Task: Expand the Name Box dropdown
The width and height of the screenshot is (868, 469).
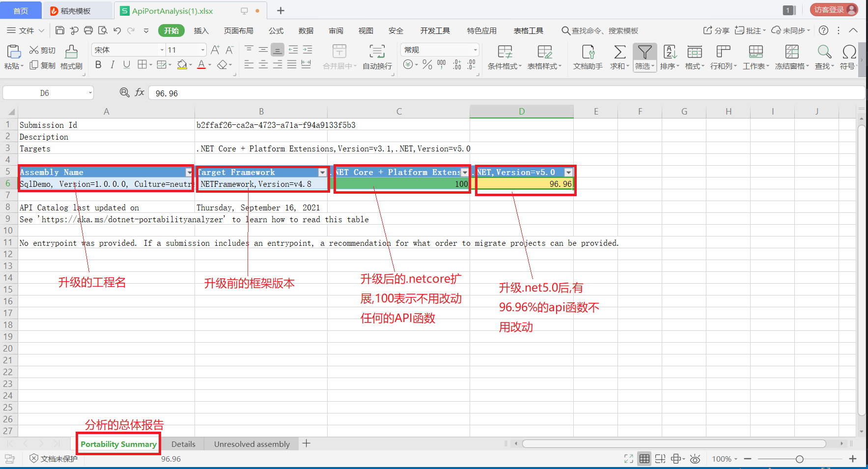Action: (90, 93)
